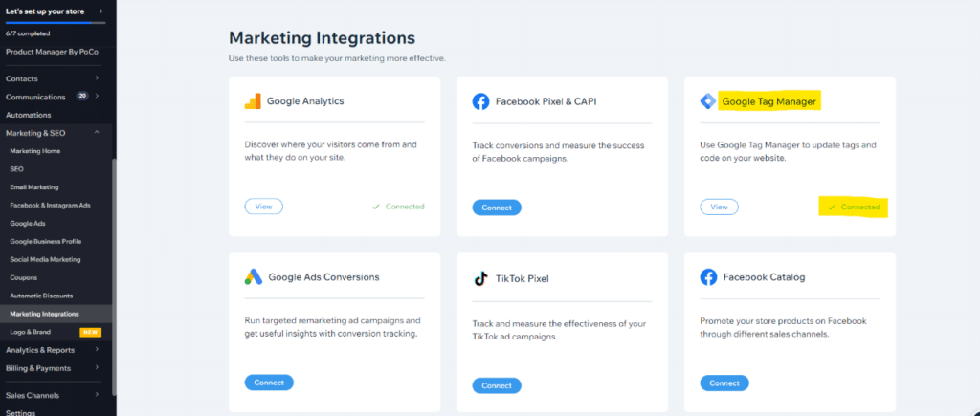
Task: Click the Google Analytics card title
Action: point(305,101)
